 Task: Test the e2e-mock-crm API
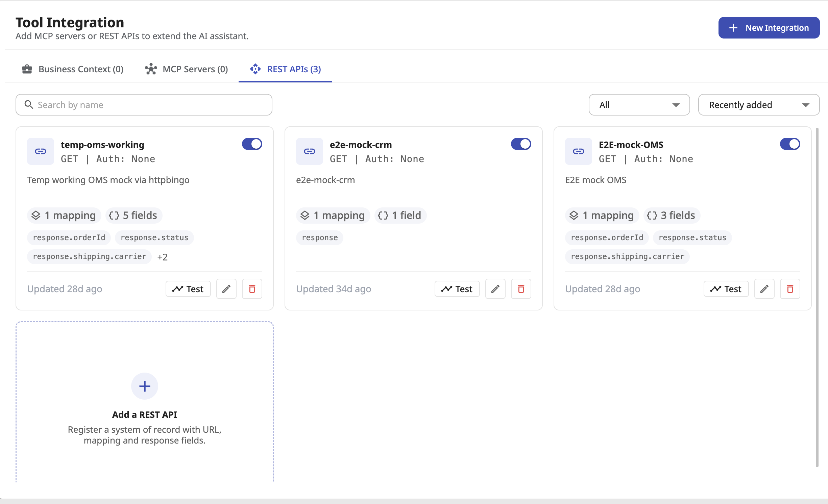pyautogui.click(x=457, y=289)
